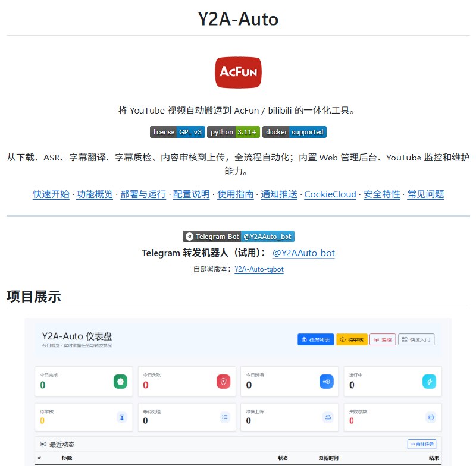Open the Y2A-Auto-tgbot repository link

click(x=259, y=269)
